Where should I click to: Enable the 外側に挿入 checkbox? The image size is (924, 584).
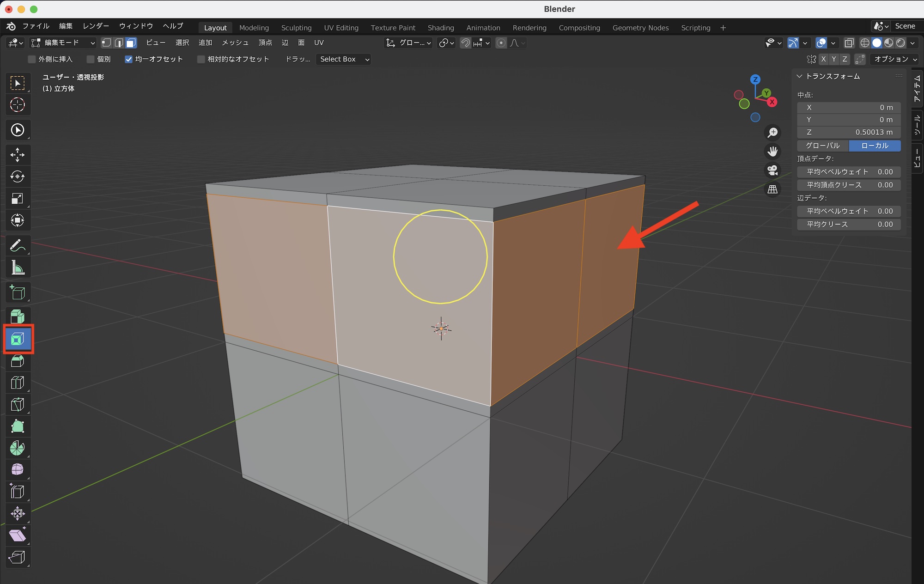tap(32, 59)
